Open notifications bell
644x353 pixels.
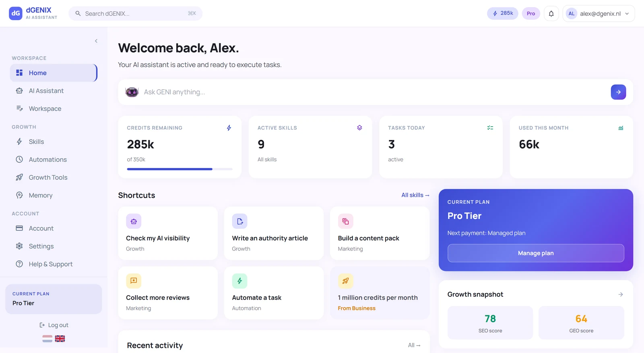[x=551, y=14]
